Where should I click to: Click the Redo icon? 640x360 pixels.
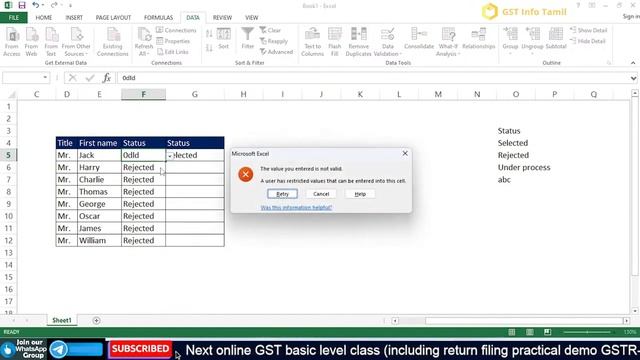point(54,5)
